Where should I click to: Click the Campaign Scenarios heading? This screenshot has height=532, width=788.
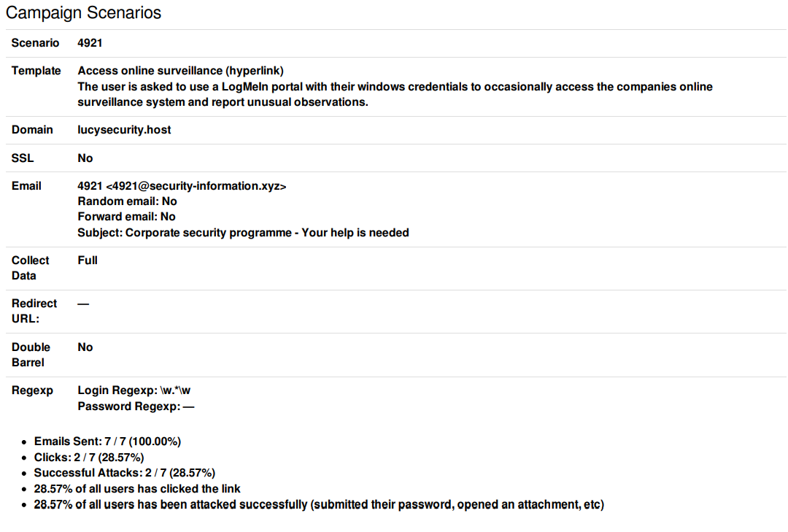[x=83, y=12]
